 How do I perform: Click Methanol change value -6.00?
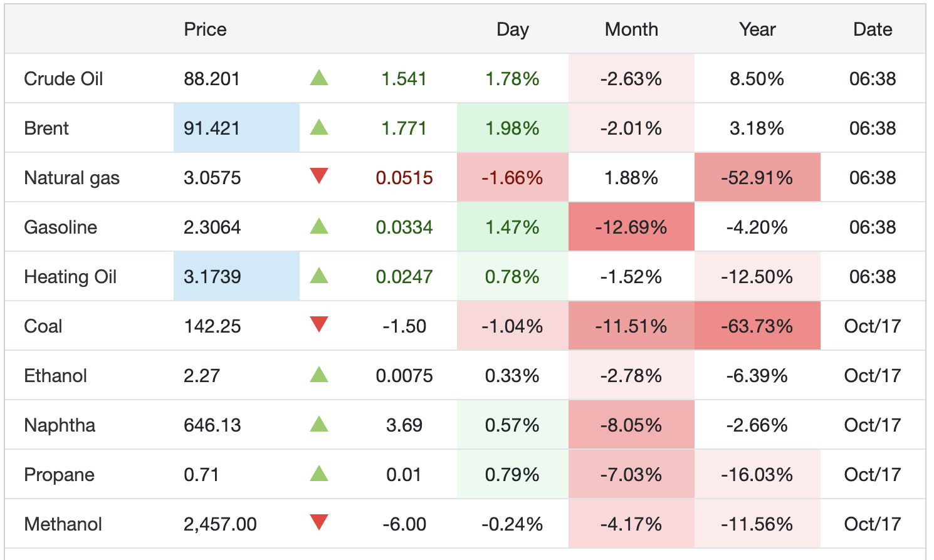[x=404, y=524]
